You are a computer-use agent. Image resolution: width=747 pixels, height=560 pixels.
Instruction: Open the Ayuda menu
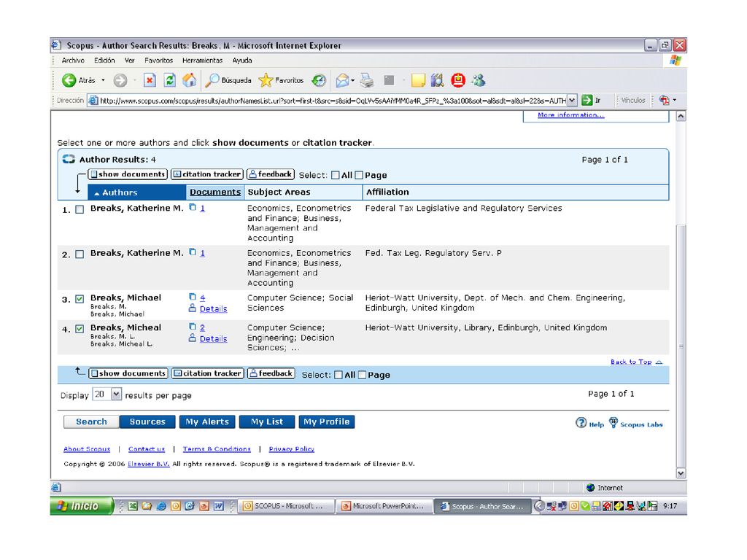point(242,61)
